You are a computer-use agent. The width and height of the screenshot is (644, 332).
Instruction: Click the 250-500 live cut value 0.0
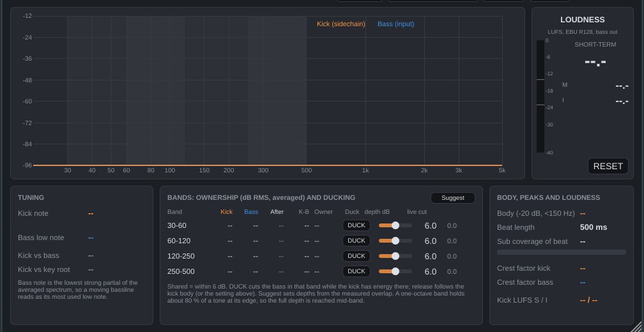coord(452,272)
